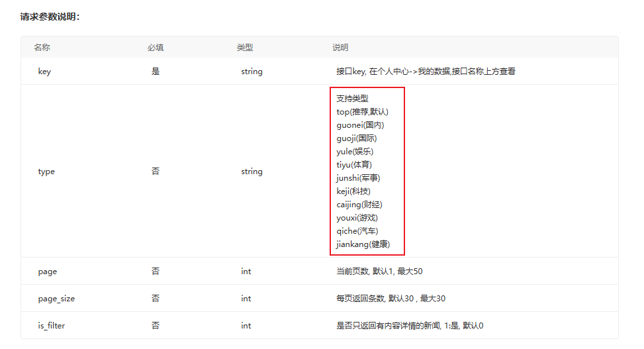The height and width of the screenshot is (349, 644).
Task: Click 否 in the type row
Action: tap(156, 171)
